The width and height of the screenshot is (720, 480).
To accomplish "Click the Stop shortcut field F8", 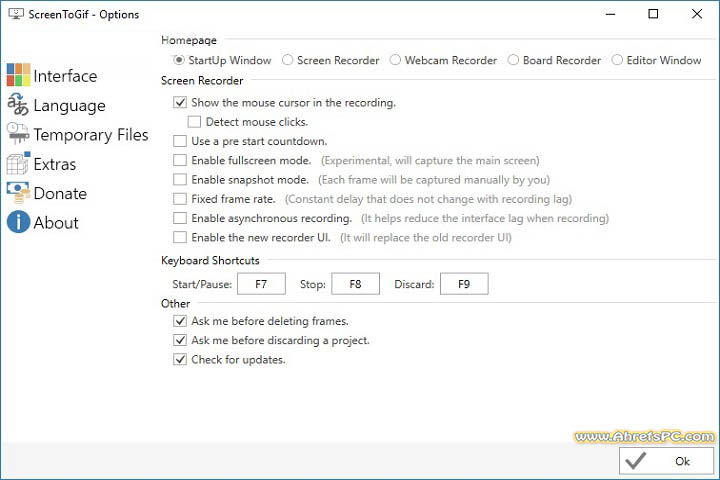I will (355, 283).
